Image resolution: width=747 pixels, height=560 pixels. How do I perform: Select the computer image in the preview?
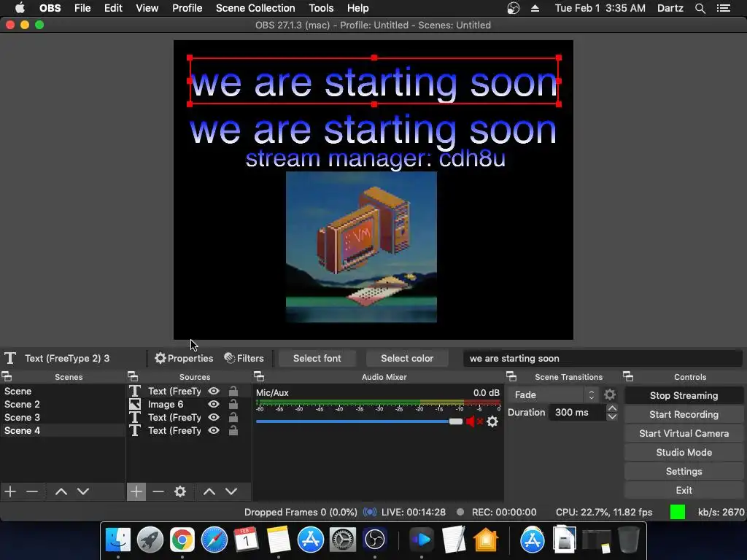(x=361, y=246)
